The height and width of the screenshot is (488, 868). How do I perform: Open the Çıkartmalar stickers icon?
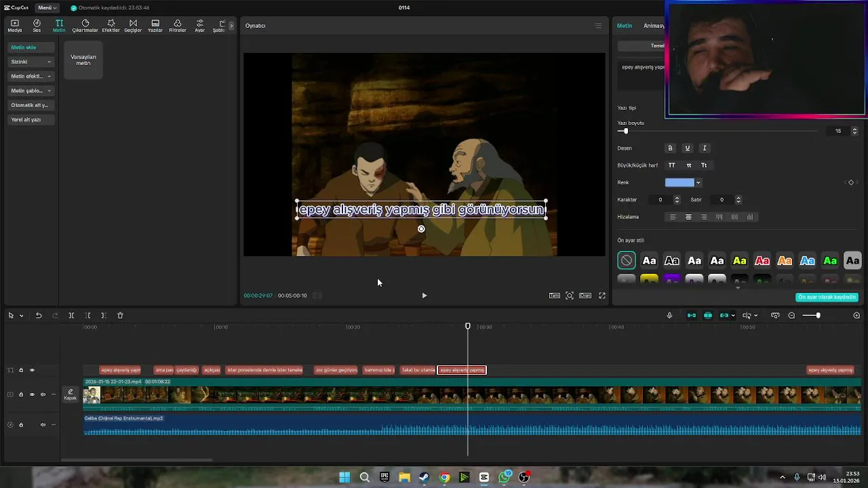[x=85, y=26]
